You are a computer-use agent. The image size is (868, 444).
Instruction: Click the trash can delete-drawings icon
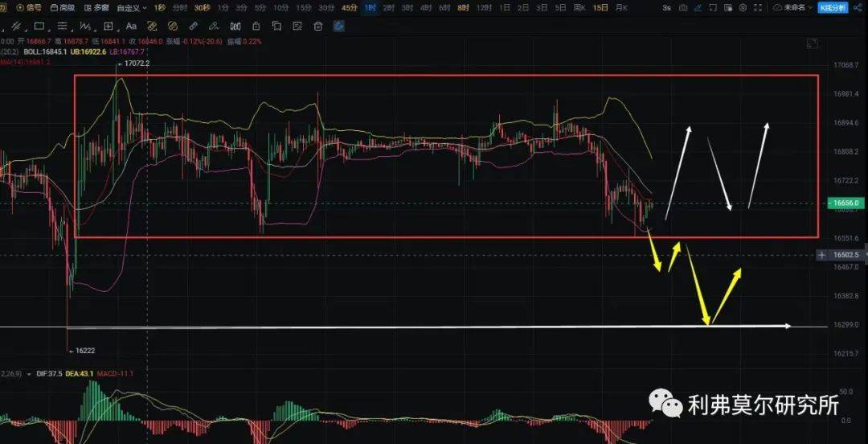click(317, 26)
